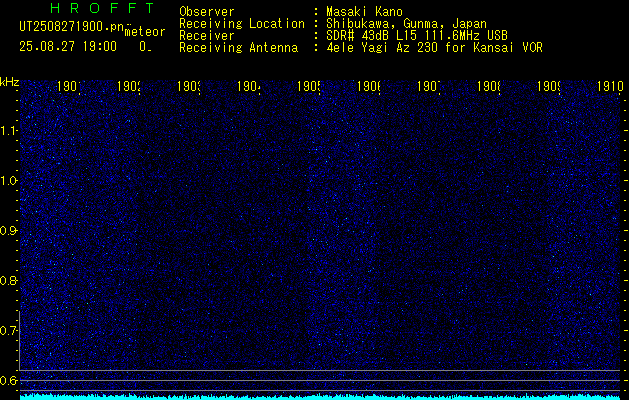629x400 pixels.
Task: Click the 1901 time marker
Action: [68, 86]
